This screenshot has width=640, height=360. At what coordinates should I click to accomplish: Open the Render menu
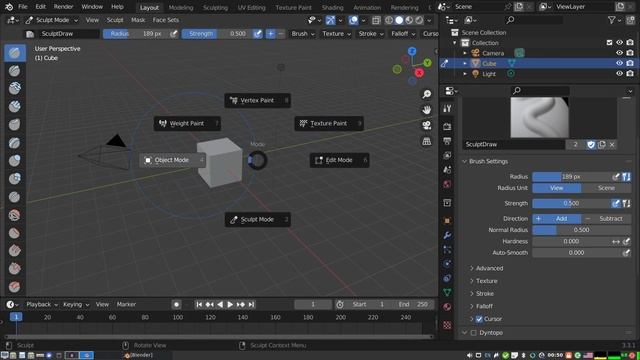(x=64, y=7)
